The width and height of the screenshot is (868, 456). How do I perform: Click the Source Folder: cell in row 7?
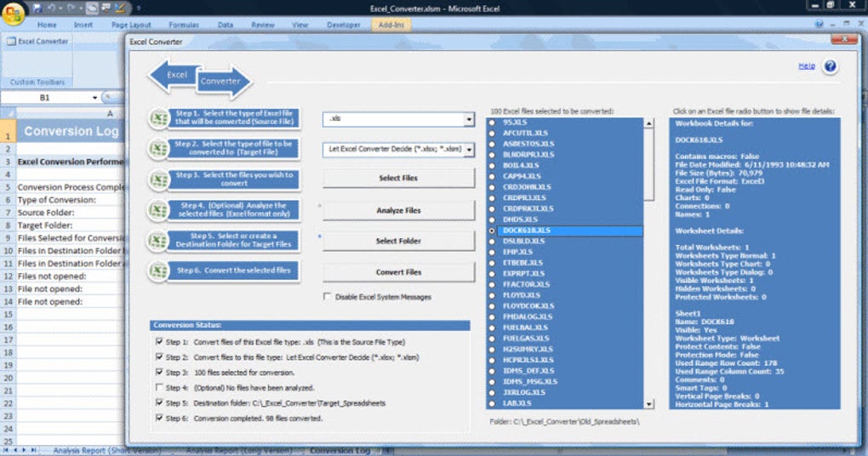click(x=71, y=213)
